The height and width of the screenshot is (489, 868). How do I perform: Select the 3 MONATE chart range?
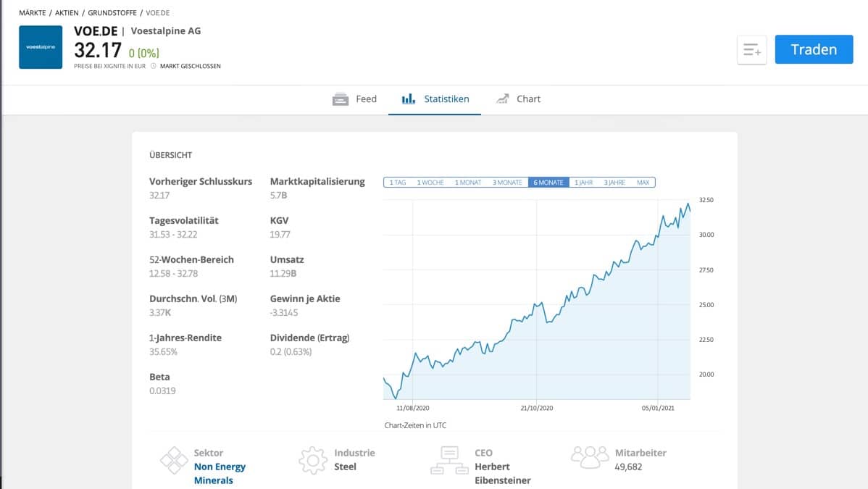point(507,183)
